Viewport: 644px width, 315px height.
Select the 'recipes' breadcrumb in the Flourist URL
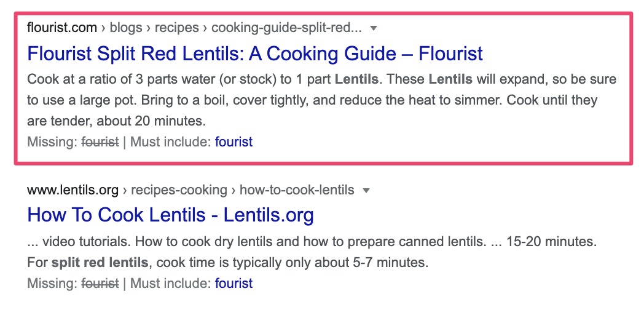tap(177, 28)
